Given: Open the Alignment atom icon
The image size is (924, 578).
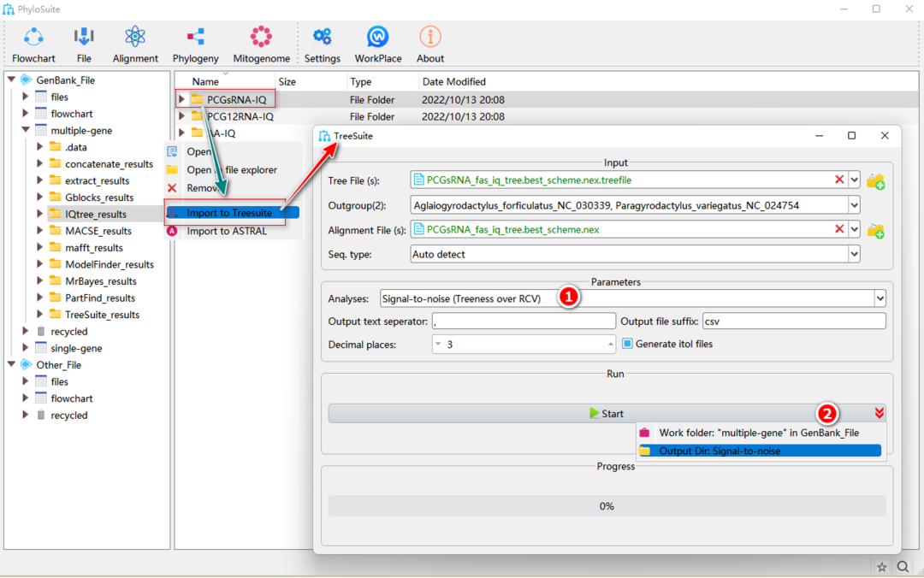Looking at the screenshot, I should coord(135,37).
